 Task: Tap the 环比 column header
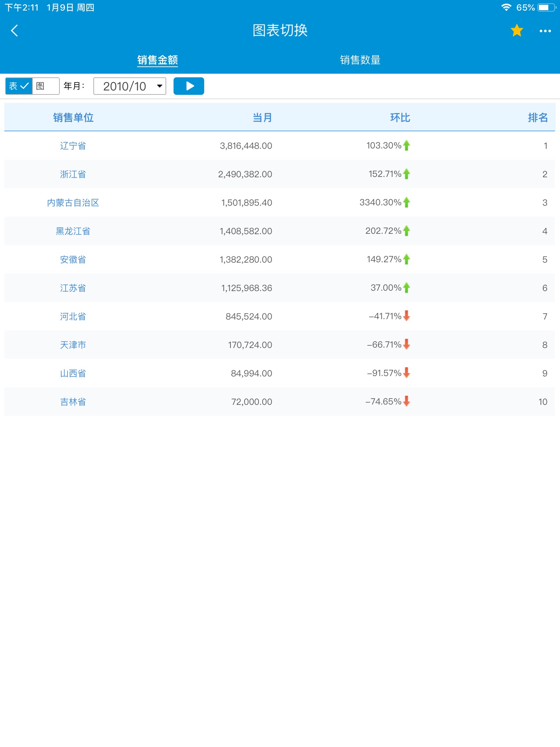(x=400, y=117)
